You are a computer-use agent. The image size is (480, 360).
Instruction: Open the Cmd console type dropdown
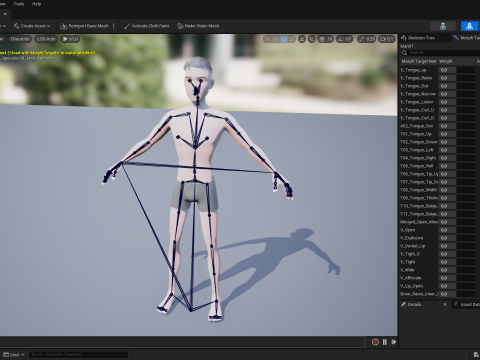click(x=14, y=355)
